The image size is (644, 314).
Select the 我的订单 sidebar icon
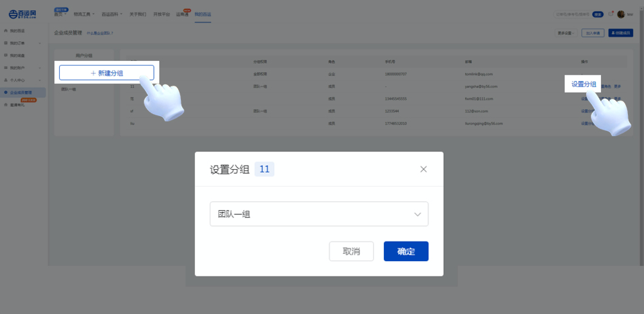click(6, 43)
